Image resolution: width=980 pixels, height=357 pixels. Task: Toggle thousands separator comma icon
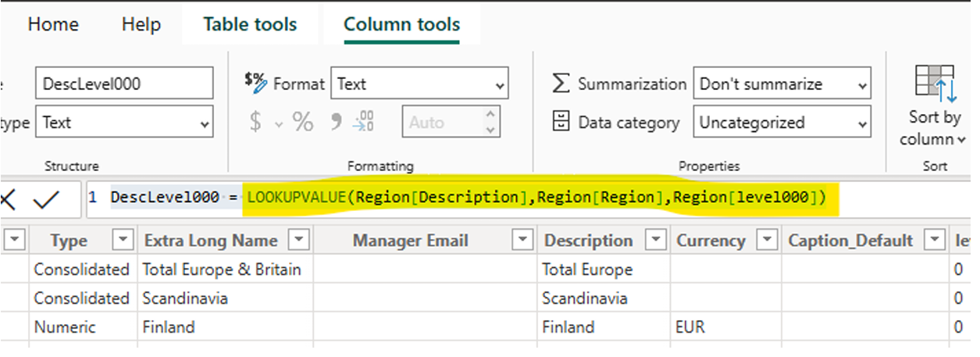click(x=337, y=122)
